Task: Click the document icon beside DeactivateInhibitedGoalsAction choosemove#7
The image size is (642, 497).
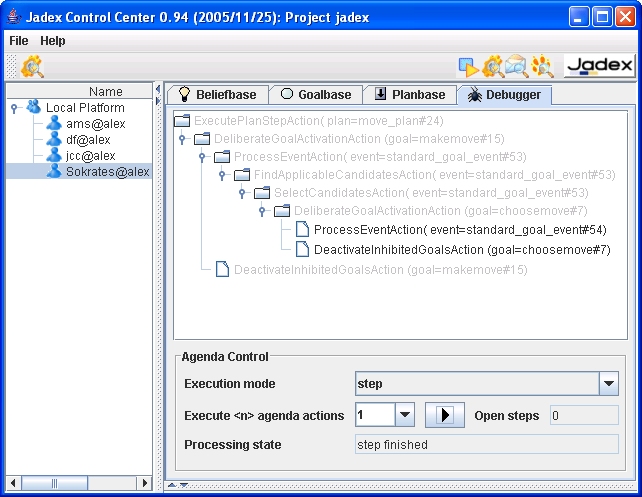Action: pyautogui.click(x=302, y=249)
